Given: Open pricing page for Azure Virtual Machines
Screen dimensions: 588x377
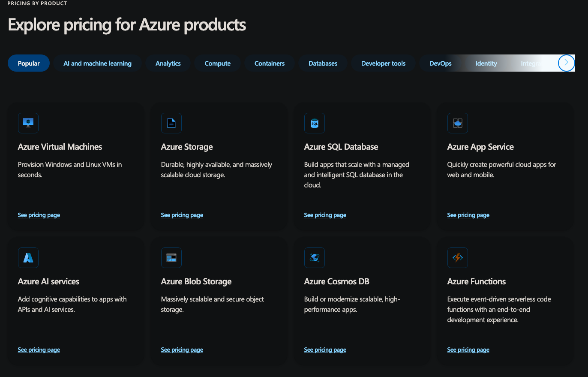Looking at the screenshot, I should pos(39,215).
